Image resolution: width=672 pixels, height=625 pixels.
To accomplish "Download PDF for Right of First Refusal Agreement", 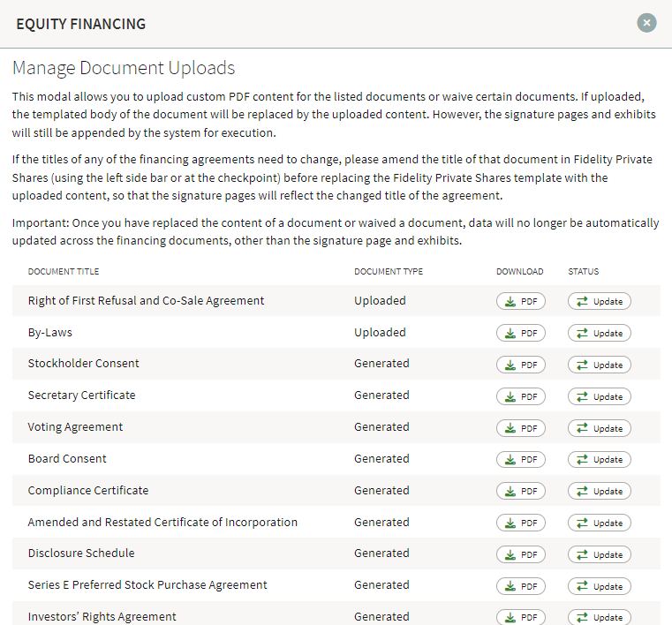I will click(521, 301).
